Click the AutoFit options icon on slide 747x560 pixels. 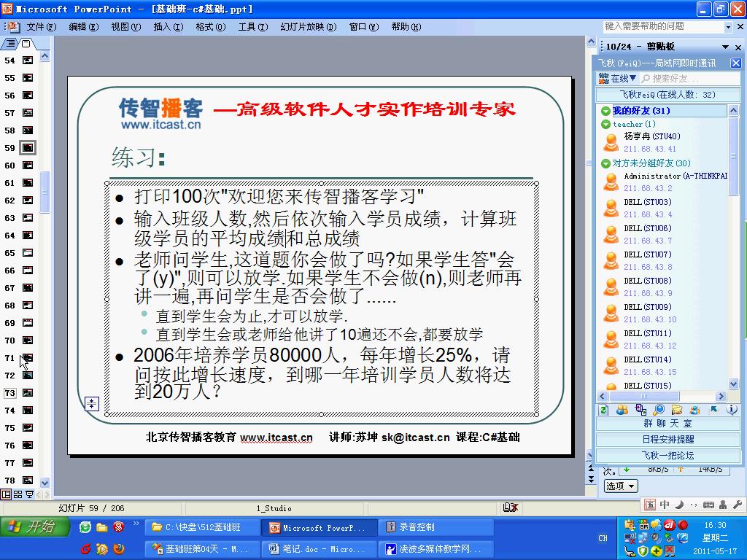91,404
